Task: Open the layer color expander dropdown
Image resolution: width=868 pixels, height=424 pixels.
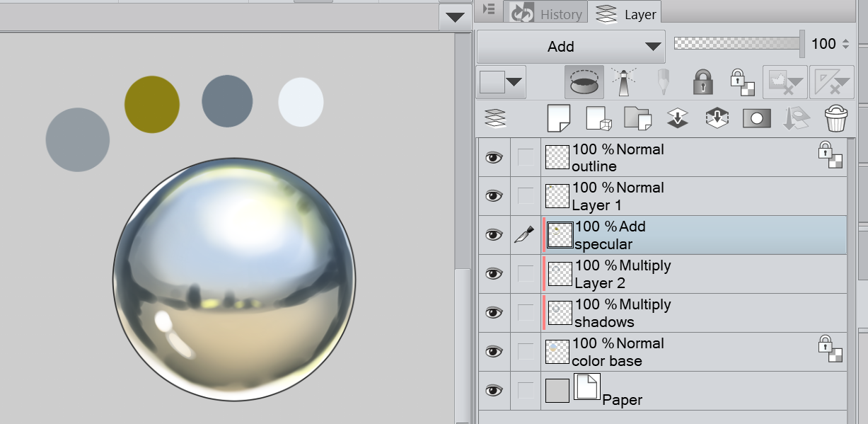Action: 514,81
